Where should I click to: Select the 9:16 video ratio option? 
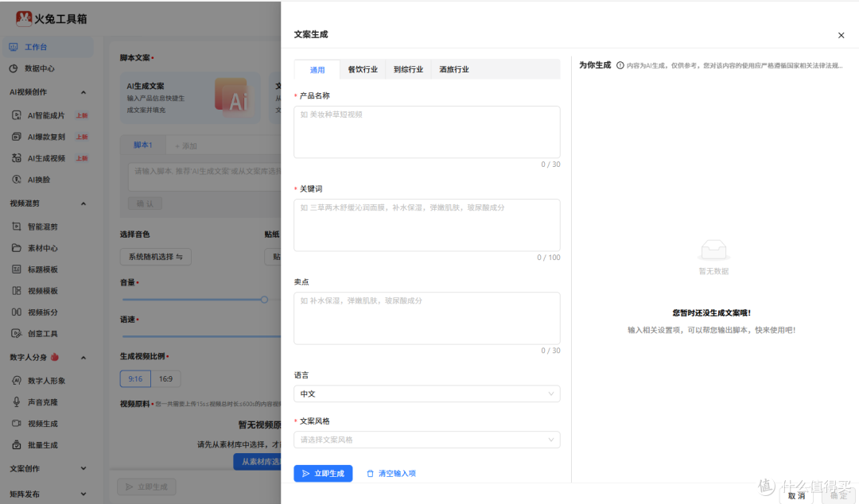[x=135, y=378]
